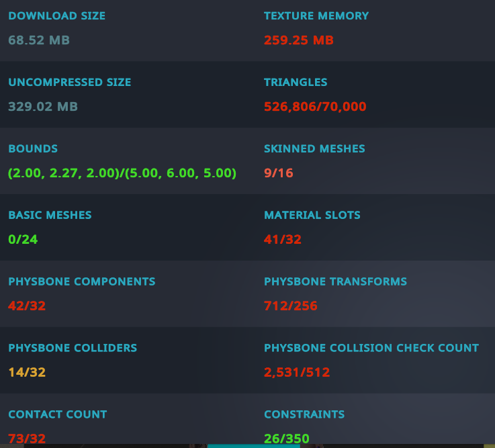Select the 329.02 MB uncompressed size value
Image resolution: width=495 pixels, height=448 pixels.
43,107
